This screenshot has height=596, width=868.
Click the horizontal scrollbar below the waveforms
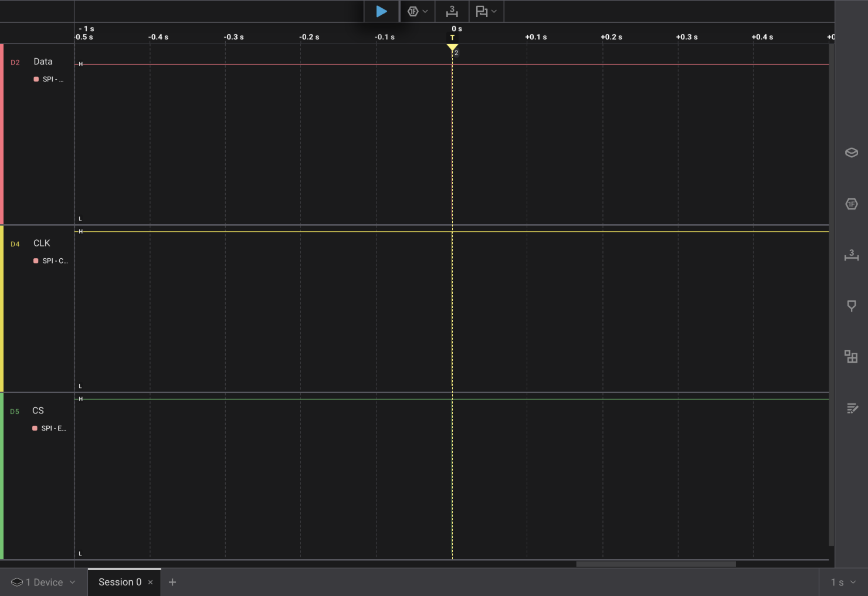tap(657, 564)
